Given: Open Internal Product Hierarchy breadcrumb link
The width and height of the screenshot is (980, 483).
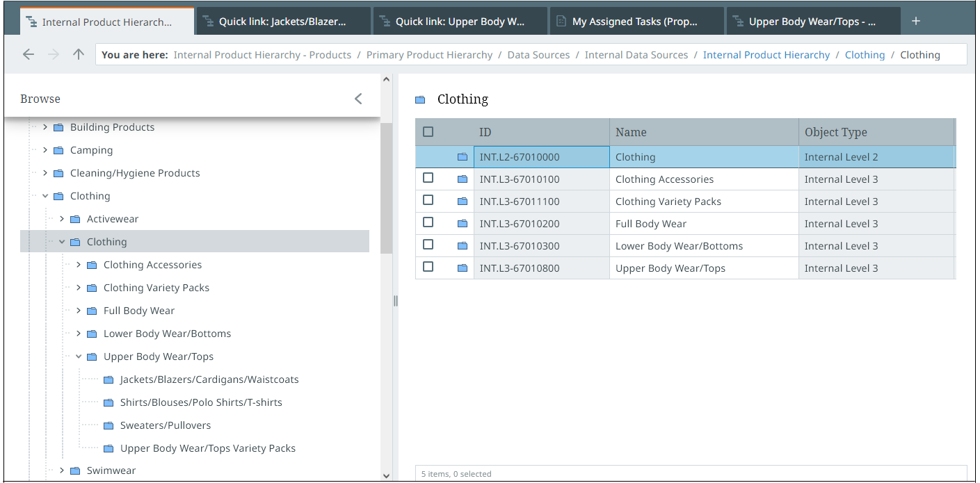Looking at the screenshot, I should pos(766,55).
